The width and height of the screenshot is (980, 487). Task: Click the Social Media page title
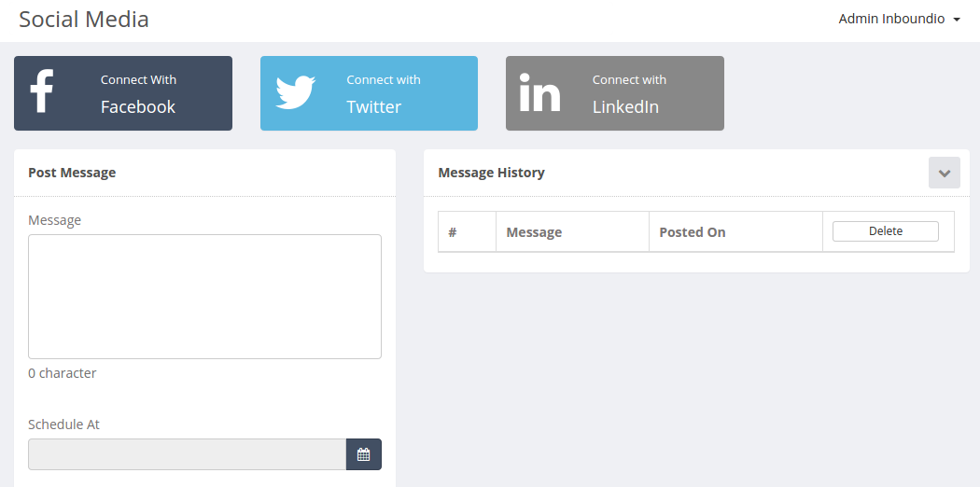click(x=84, y=20)
